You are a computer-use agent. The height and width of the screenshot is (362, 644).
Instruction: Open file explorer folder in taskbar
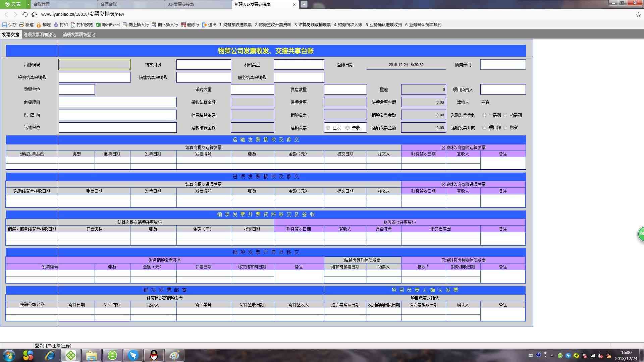(x=92, y=355)
